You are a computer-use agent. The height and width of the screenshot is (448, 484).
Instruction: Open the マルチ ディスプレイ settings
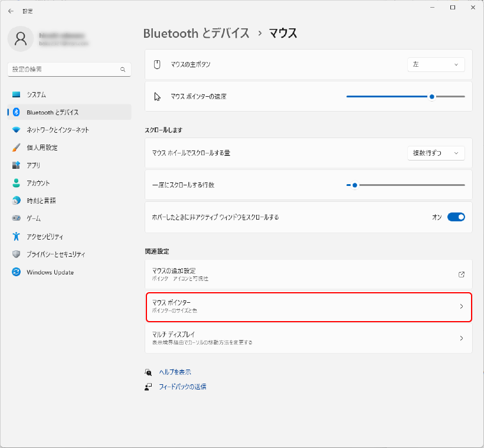(x=308, y=338)
